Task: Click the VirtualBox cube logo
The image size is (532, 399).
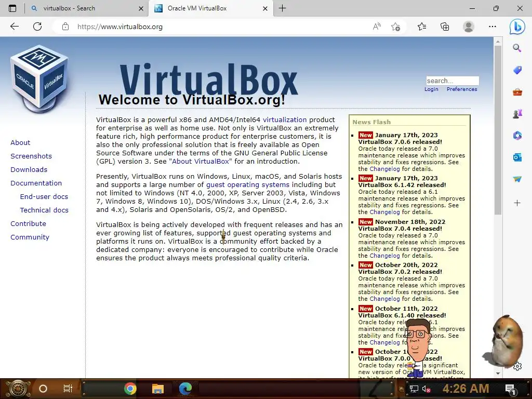Action: (x=39, y=79)
